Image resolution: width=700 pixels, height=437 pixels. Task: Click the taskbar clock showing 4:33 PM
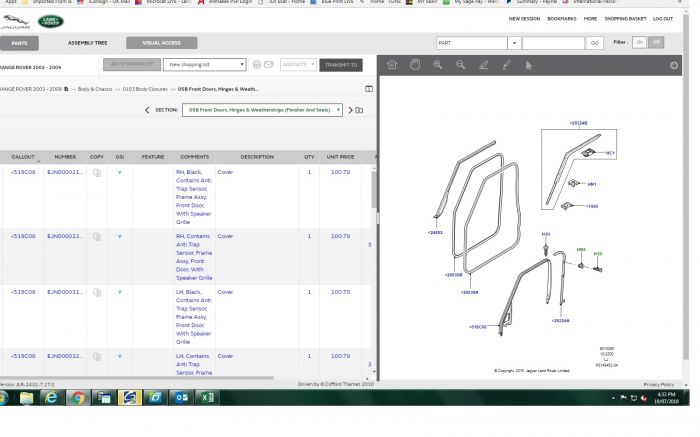click(x=667, y=398)
